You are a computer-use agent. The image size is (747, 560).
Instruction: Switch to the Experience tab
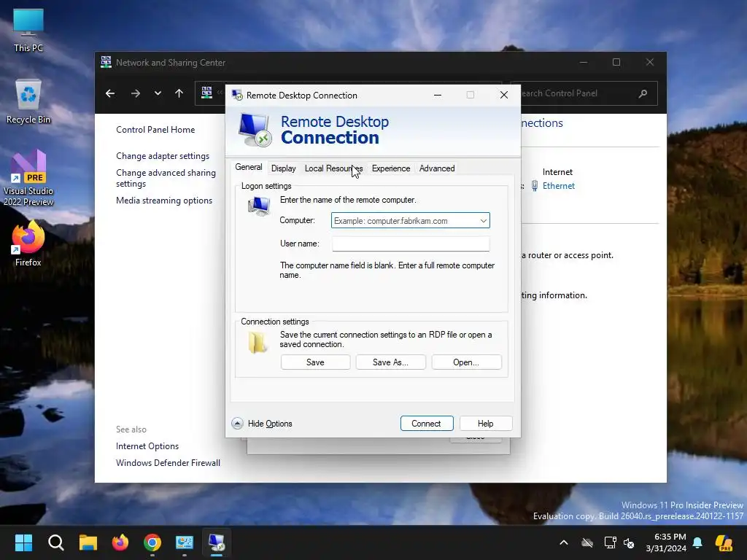pyautogui.click(x=391, y=168)
